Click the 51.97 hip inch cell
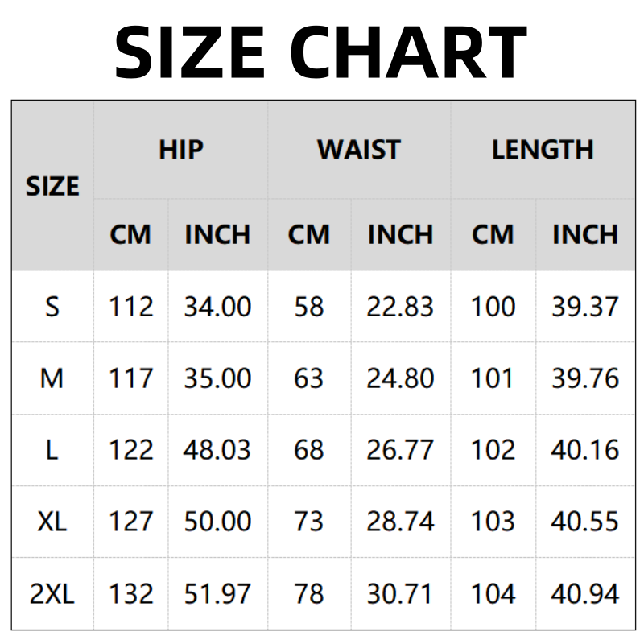The image size is (644, 644). tap(217, 594)
